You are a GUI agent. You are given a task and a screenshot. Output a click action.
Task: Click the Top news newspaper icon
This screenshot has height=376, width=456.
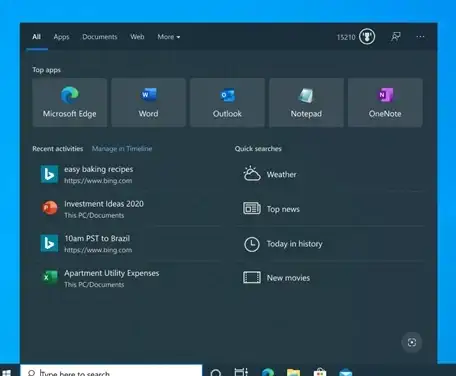point(252,209)
